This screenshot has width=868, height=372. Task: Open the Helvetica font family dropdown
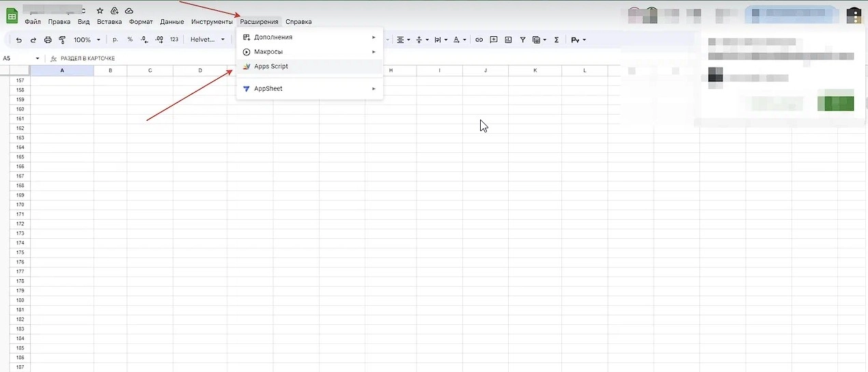[x=208, y=40]
